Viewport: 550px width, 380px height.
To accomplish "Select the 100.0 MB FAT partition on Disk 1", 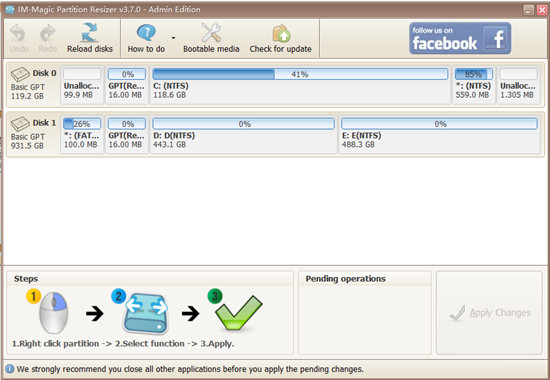I will [82, 134].
